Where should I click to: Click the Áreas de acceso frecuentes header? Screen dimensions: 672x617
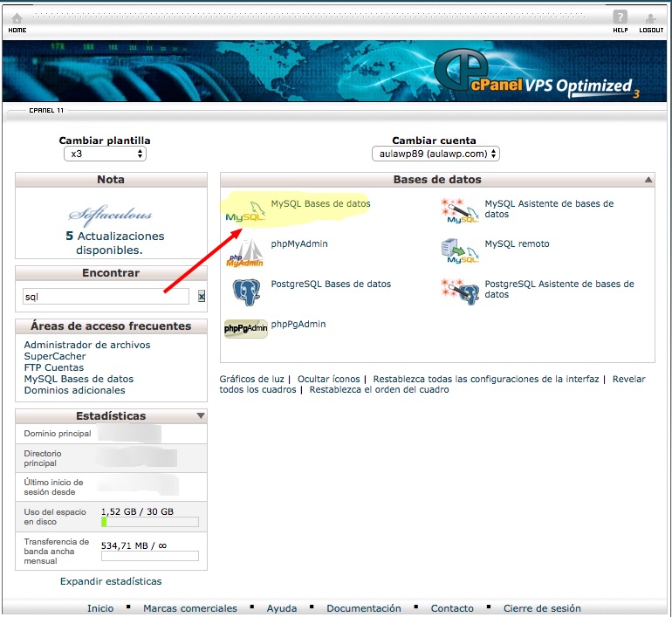tap(111, 326)
